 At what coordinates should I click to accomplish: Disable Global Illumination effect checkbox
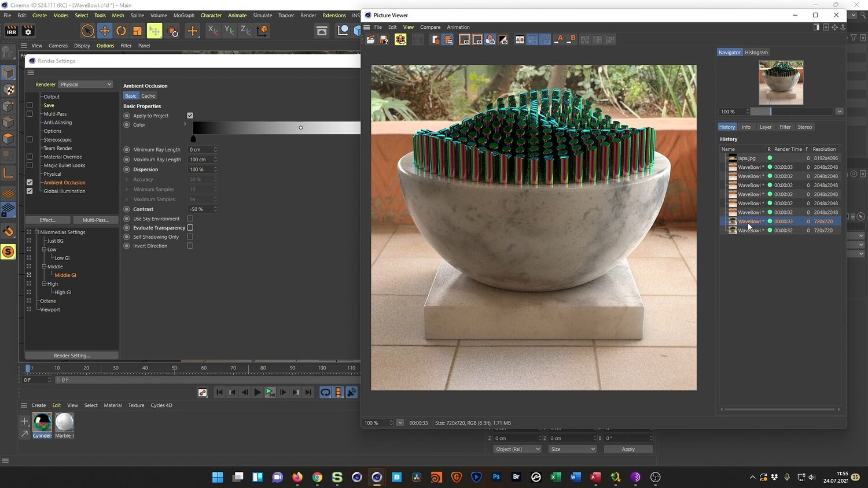pos(30,191)
